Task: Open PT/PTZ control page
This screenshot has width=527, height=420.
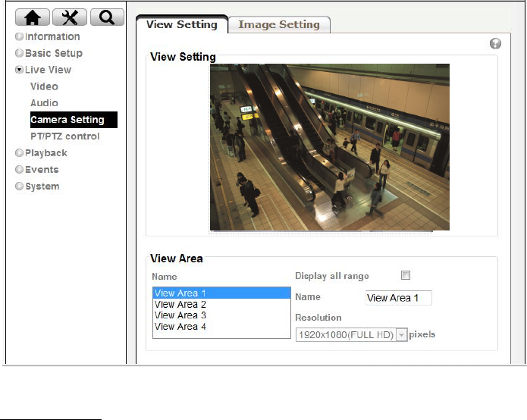Action: (x=65, y=136)
